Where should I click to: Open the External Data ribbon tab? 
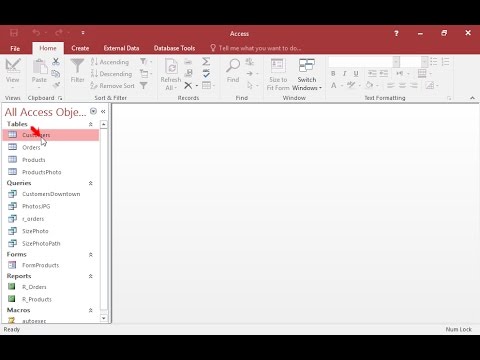(x=121, y=48)
